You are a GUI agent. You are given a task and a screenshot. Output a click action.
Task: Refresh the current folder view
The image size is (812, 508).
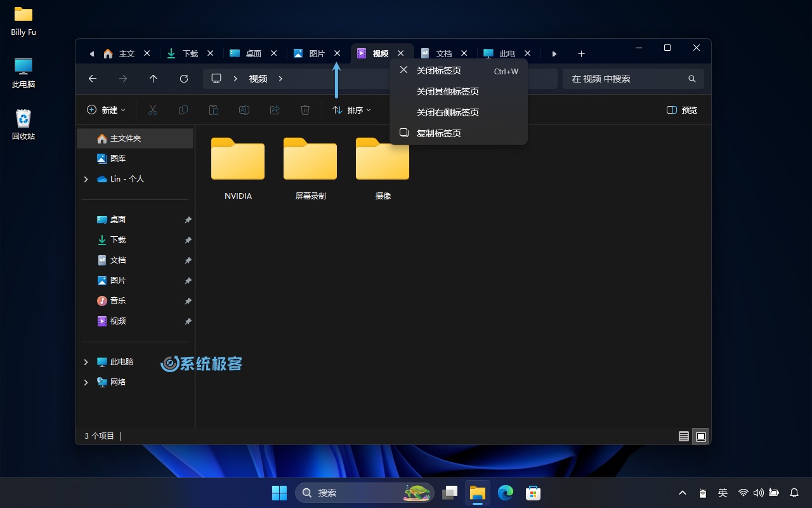pos(184,79)
